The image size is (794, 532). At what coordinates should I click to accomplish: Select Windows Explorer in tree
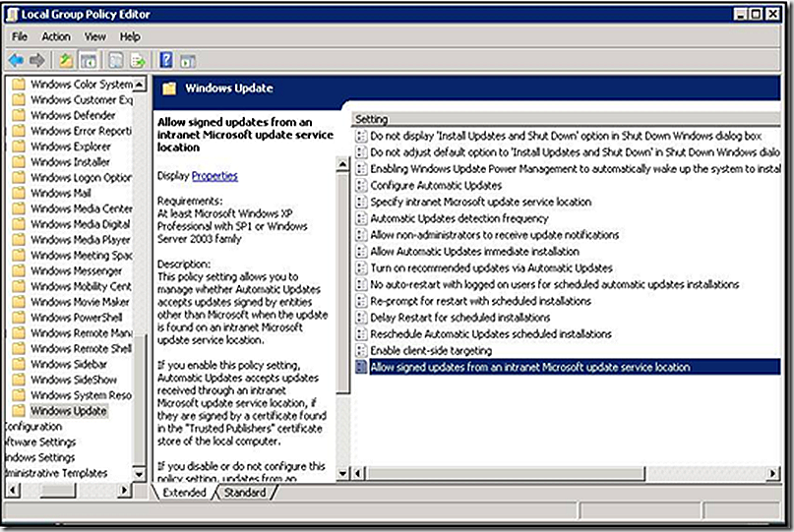point(71,147)
